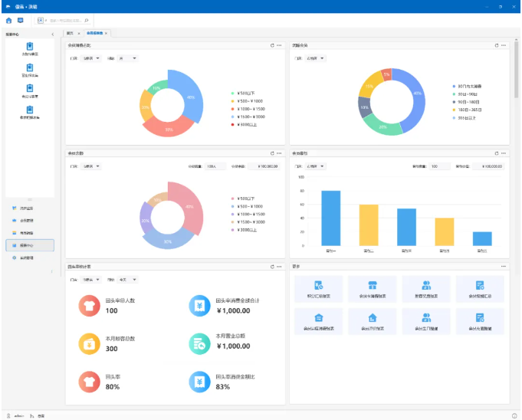Open the 门店 dropdown in 会员消费占比 panel
This screenshot has height=420, width=522.
(x=91, y=57)
